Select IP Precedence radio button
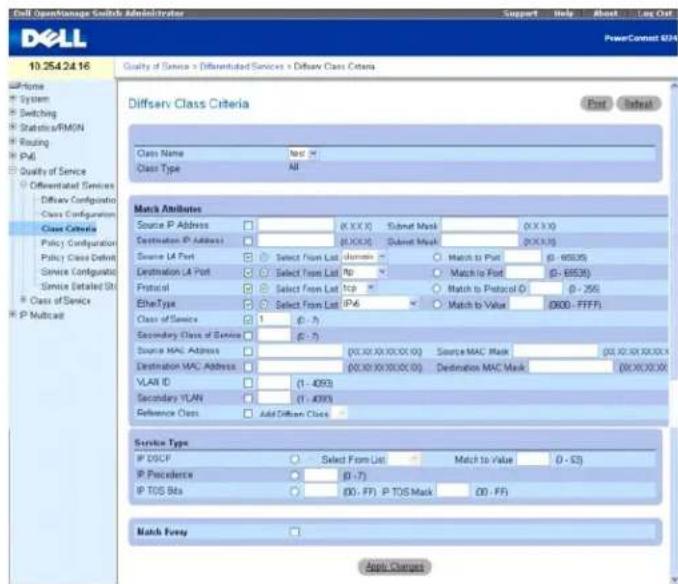The width and height of the screenshot is (678, 584). point(295,475)
